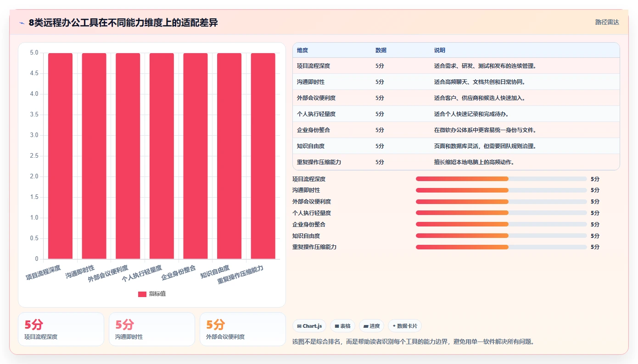Image resolution: width=638 pixels, height=364 pixels.
Task: Click the 知识自由度 bar in chart
Action: [x=229, y=156]
